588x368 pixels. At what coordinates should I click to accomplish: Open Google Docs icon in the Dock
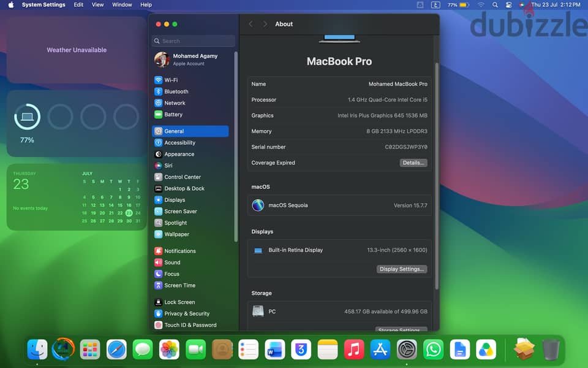460,349
